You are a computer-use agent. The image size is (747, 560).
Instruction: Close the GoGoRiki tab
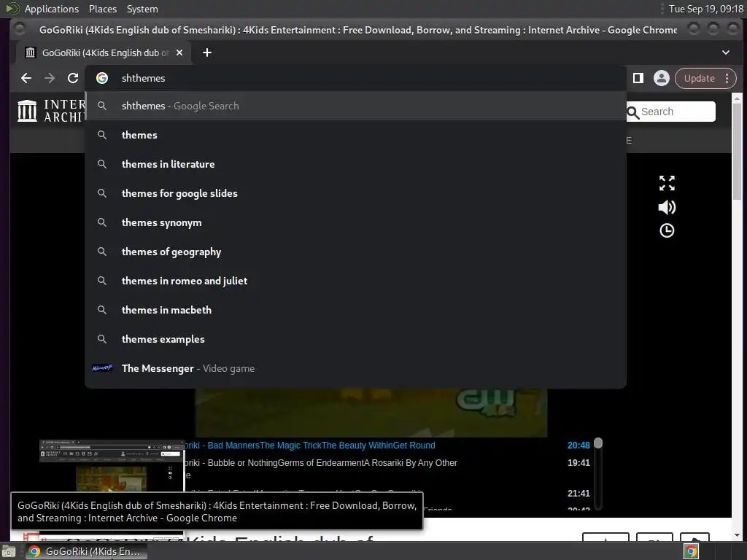(179, 52)
